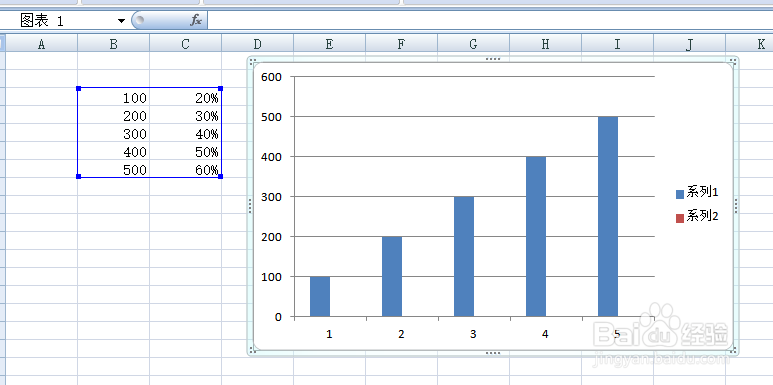Click the cell containing 20%
The width and height of the screenshot is (773, 385).
point(185,98)
